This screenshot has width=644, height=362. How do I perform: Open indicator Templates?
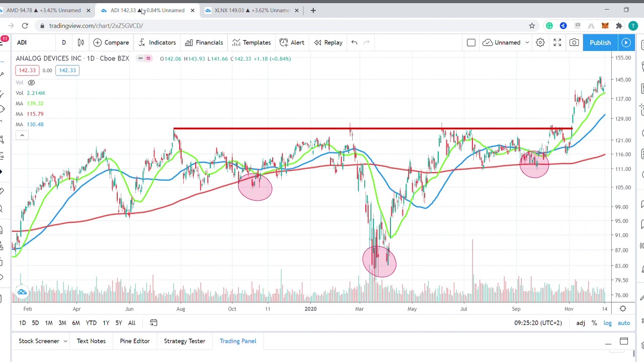251,43
